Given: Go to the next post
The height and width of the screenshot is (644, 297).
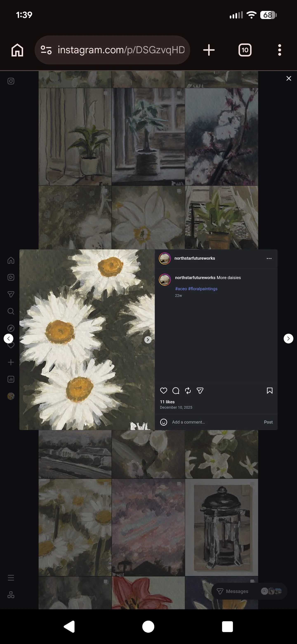Looking at the screenshot, I should (x=289, y=339).
